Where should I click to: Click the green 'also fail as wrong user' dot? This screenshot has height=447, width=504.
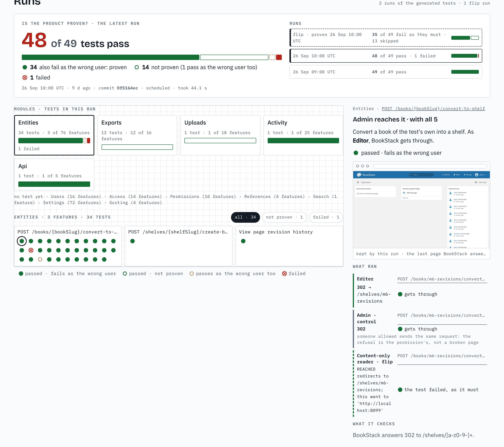click(x=25, y=67)
